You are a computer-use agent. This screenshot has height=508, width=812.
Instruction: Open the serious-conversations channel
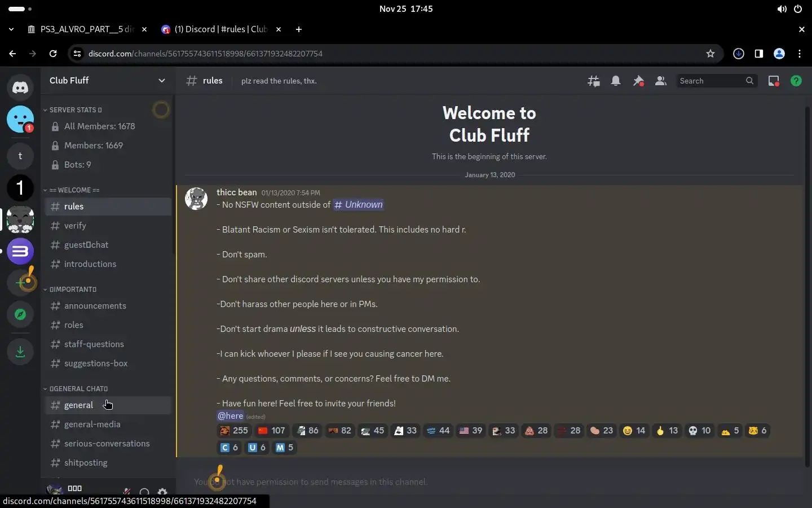click(x=108, y=444)
